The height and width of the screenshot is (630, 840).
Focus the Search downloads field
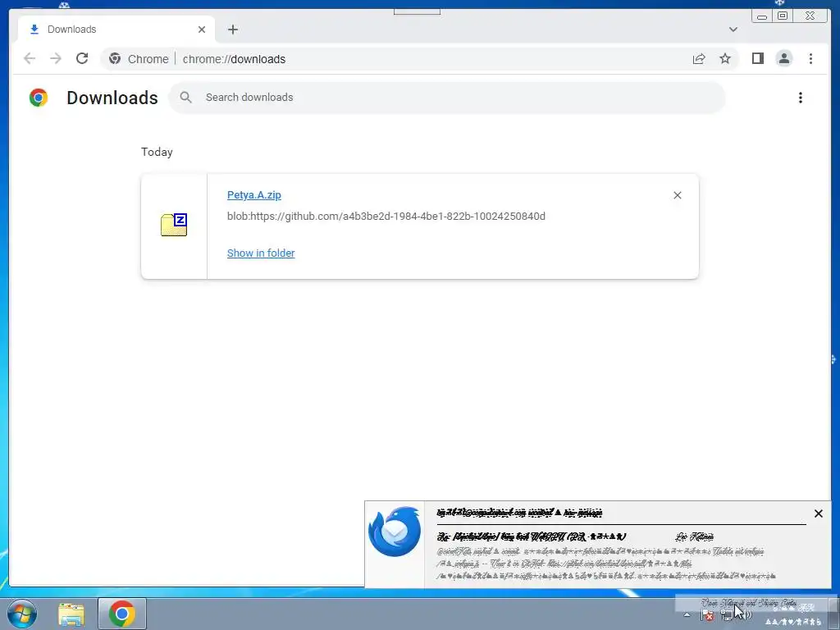[447, 98]
